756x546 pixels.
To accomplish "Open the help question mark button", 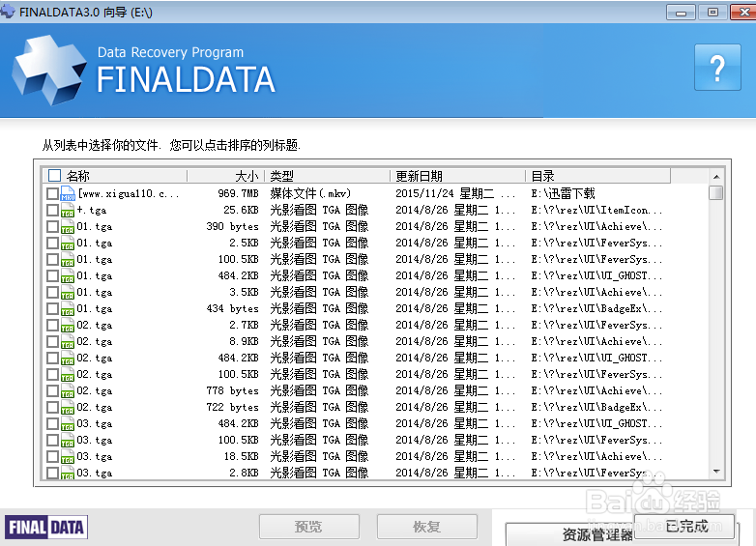I will (x=717, y=68).
